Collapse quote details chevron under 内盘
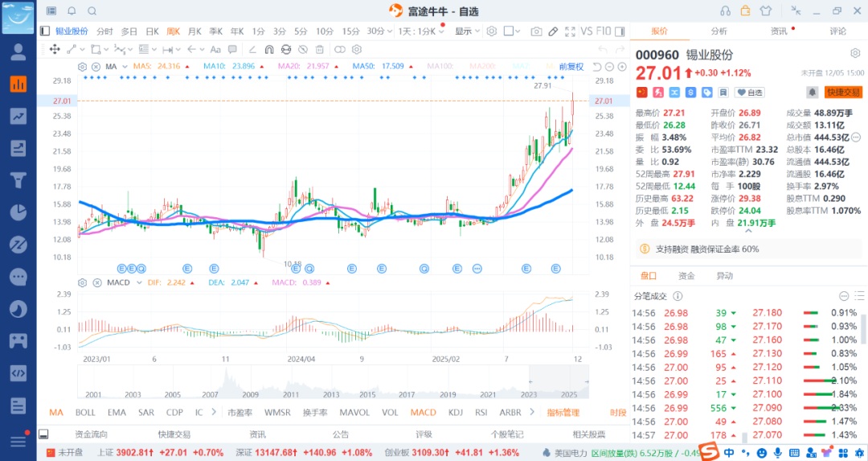This screenshot has width=868, height=461. pyautogui.click(x=748, y=231)
